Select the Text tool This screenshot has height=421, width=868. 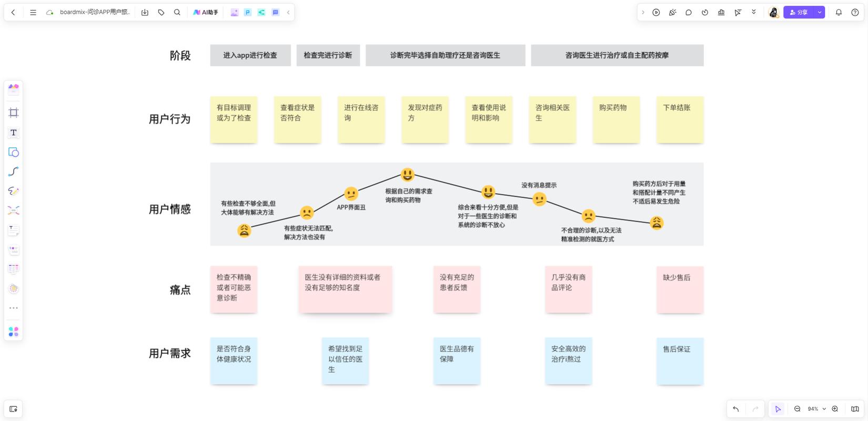(x=14, y=133)
